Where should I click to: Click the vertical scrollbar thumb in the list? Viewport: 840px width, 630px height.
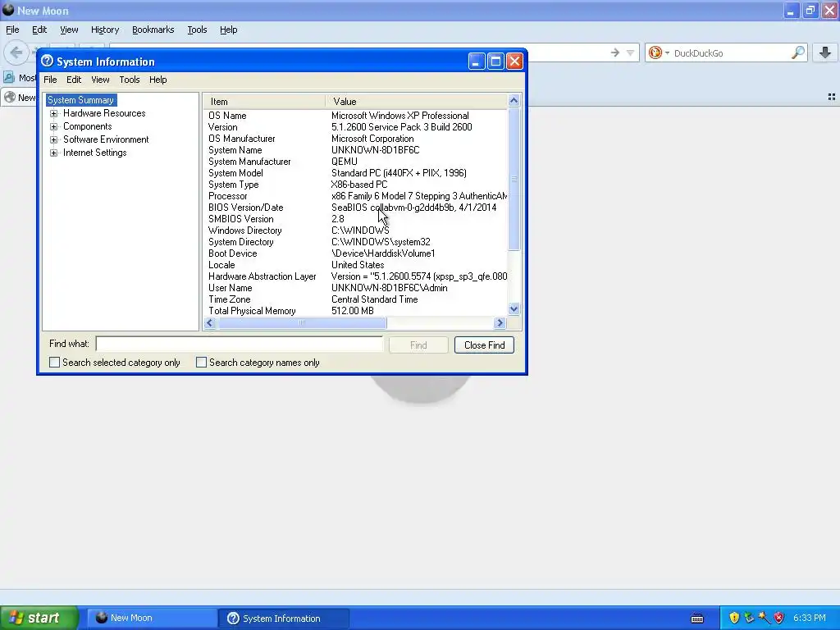514,179
